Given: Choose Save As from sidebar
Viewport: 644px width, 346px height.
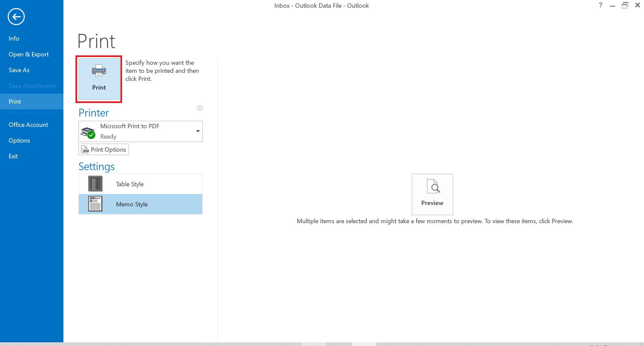Looking at the screenshot, I should tap(32, 70).
